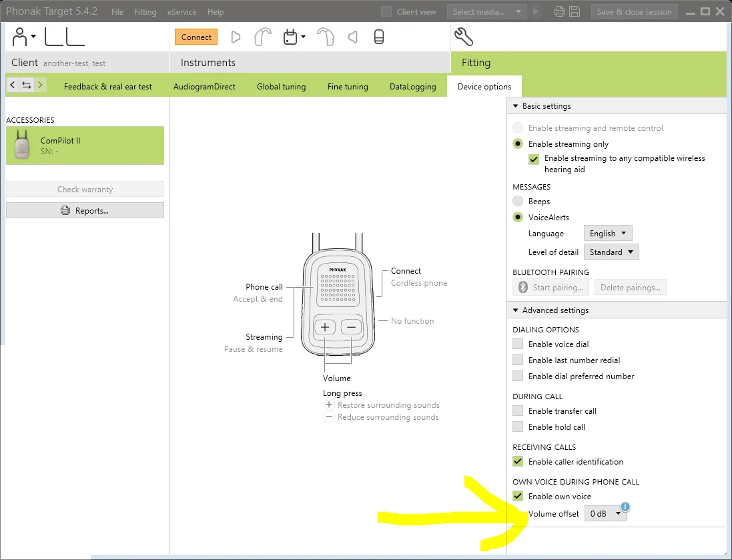This screenshot has height=560, width=732.
Task: Select the VoiceAlerts radio button
Action: tap(518, 217)
